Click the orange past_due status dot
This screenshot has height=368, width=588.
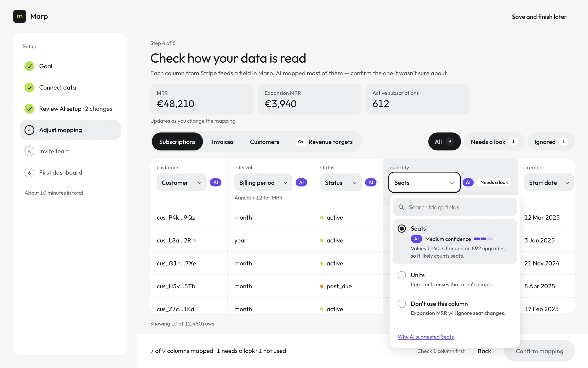click(x=322, y=286)
